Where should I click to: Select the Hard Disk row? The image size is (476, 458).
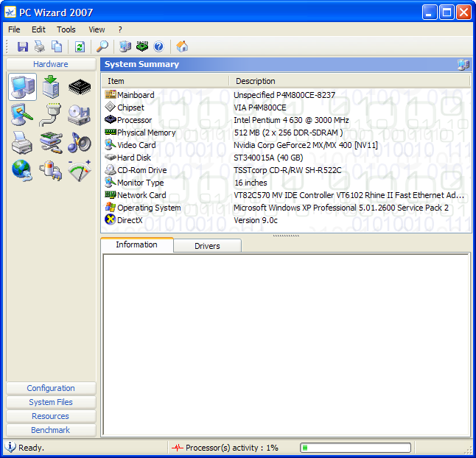pyautogui.click(x=286, y=158)
